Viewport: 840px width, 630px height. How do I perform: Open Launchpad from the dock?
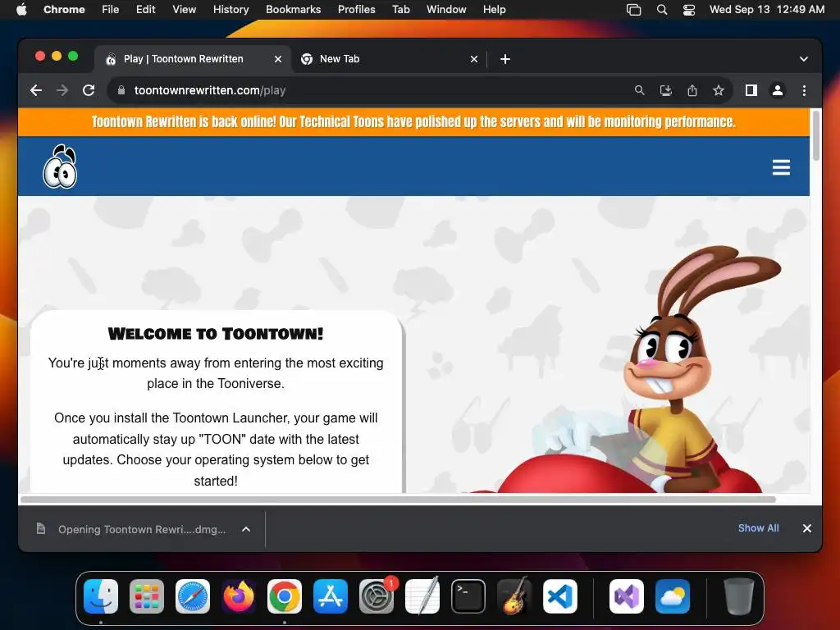tap(147, 596)
